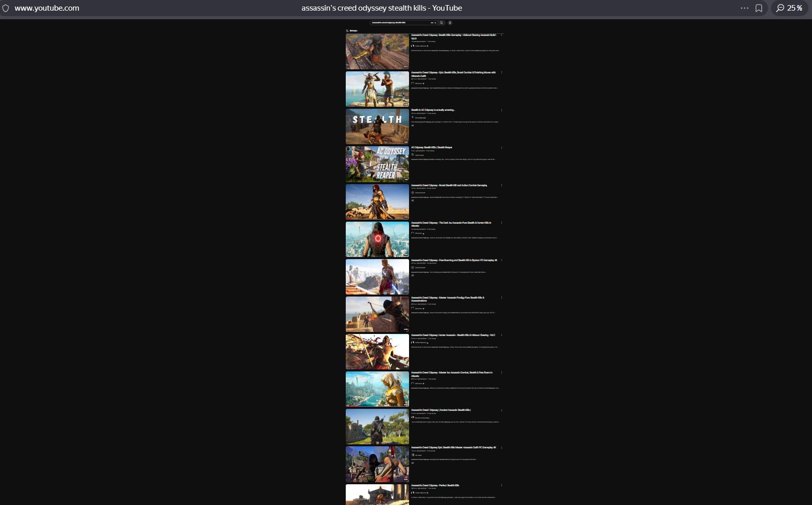Open thumbnail of the Perfect Stealth Kills video
Viewport: 812px width, 505px height.
(x=377, y=494)
